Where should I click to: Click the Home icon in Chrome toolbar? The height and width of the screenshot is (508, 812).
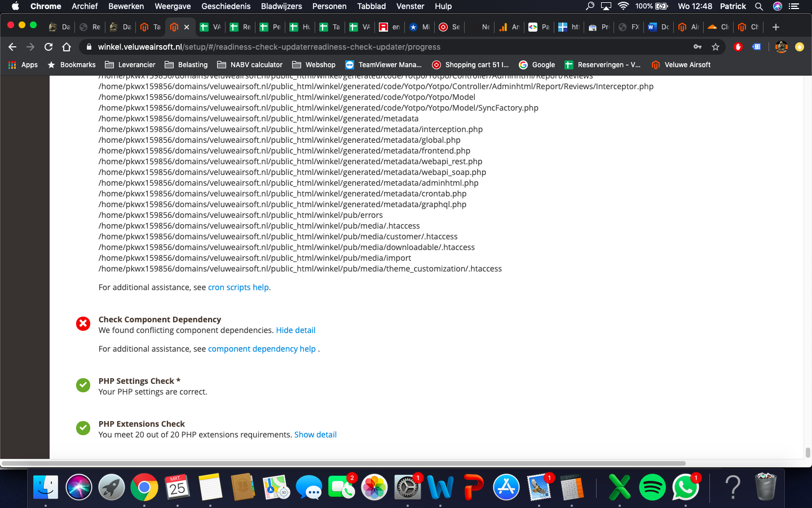pos(67,47)
